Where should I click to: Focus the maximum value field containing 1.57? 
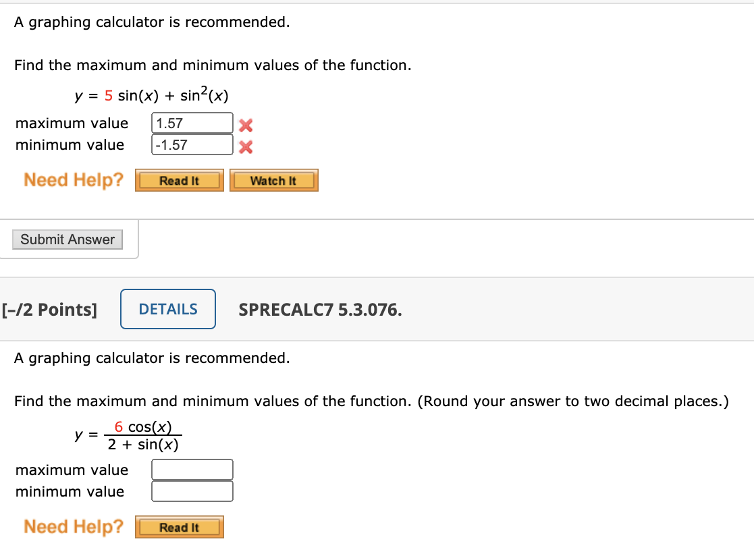[192, 123]
